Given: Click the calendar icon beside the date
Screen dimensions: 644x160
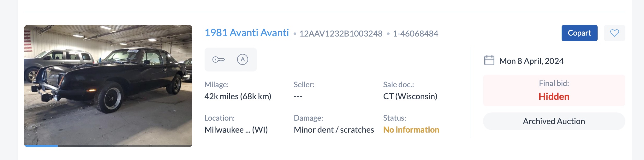Looking at the screenshot, I should click(489, 60).
